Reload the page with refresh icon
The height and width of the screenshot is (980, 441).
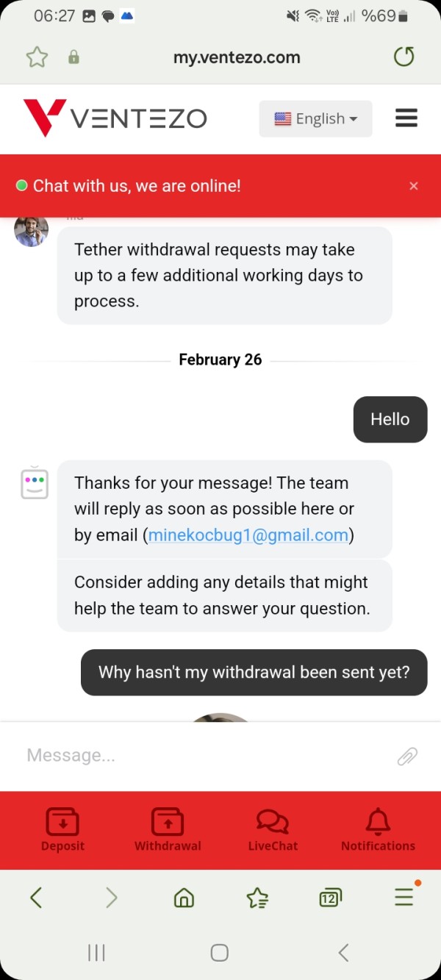click(404, 57)
